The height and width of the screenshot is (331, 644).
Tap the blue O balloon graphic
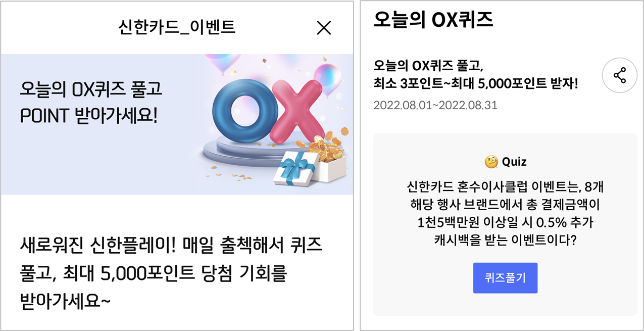click(242, 110)
